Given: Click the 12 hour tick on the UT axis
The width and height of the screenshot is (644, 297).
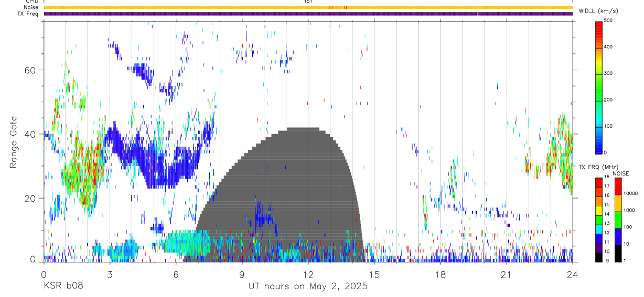Looking at the screenshot, I should [308, 274].
